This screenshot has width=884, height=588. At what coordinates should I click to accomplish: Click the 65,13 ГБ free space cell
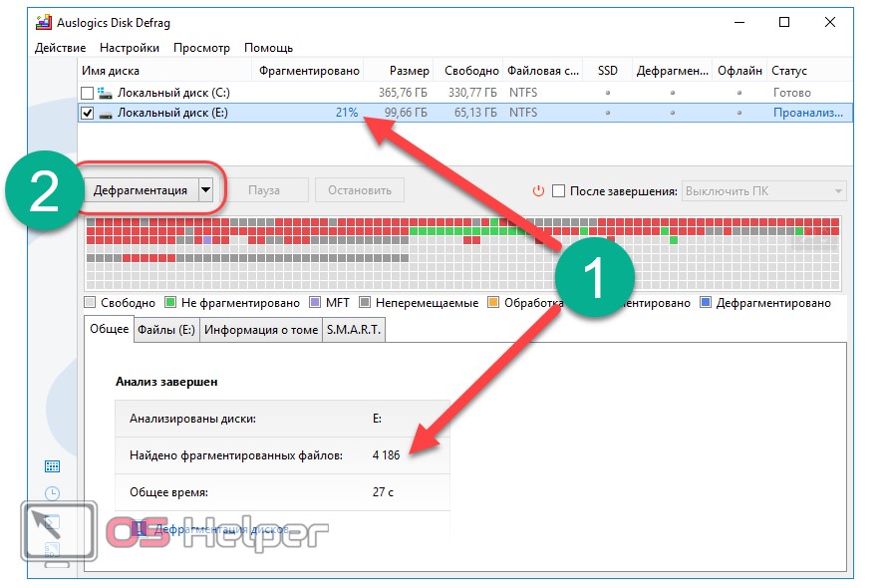[x=475, y=113]
